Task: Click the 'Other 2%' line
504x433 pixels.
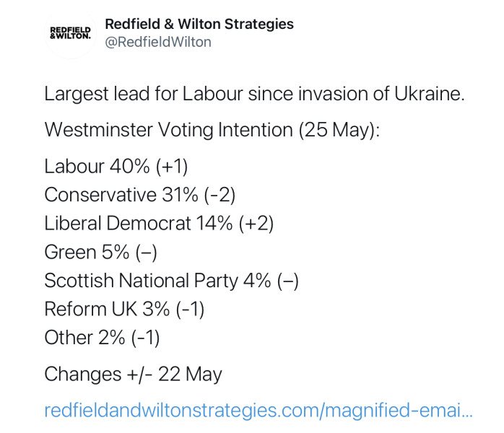Action: pyautogui.click(x=102, y=338)
